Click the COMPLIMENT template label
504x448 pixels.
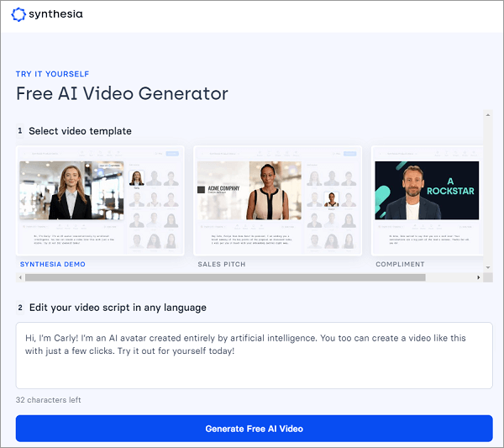coord(401,264)
